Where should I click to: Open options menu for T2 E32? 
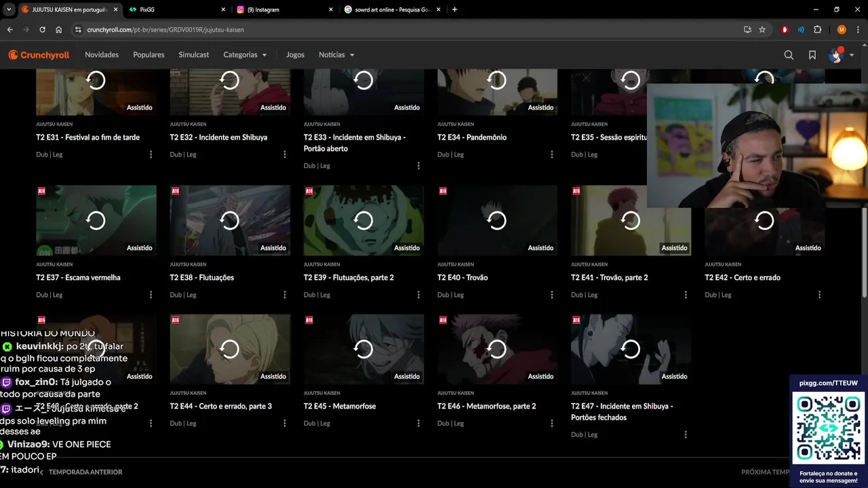click(x=284, y=155)
